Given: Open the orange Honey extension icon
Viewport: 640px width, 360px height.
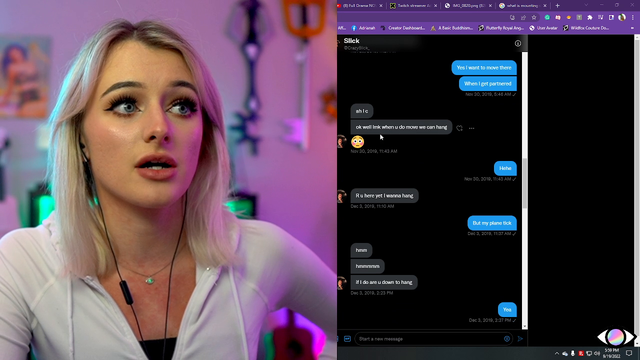Looking at the screenshot, I should click(x=569, y=18).
